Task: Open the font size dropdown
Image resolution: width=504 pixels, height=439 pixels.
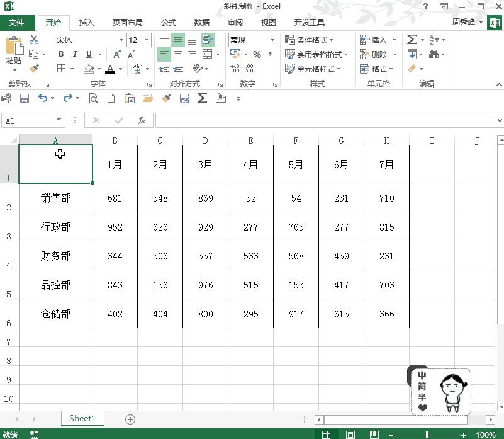Action: pos(146,40)
